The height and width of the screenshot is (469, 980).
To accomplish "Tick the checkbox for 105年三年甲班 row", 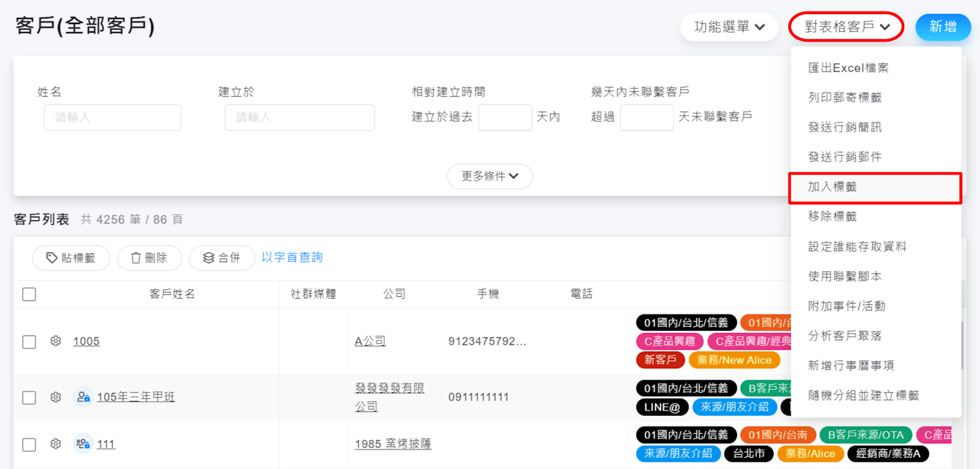I will coord(29,397).
